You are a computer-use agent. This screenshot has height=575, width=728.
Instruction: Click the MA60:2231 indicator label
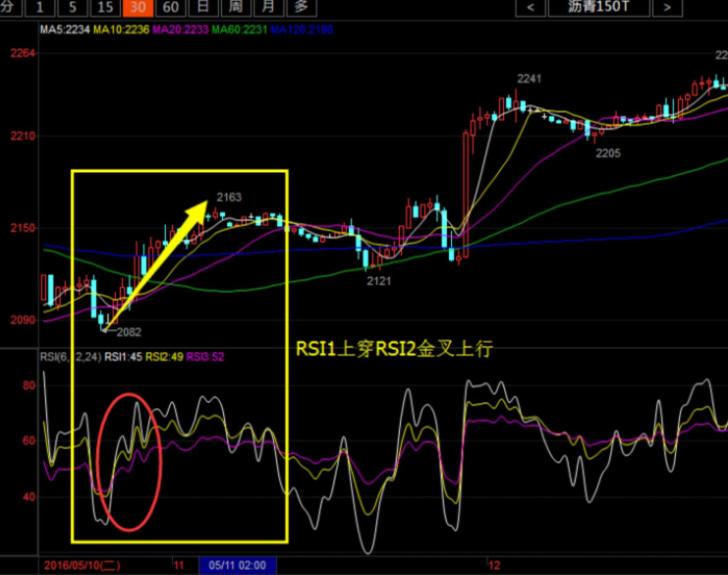coord(240,29)
